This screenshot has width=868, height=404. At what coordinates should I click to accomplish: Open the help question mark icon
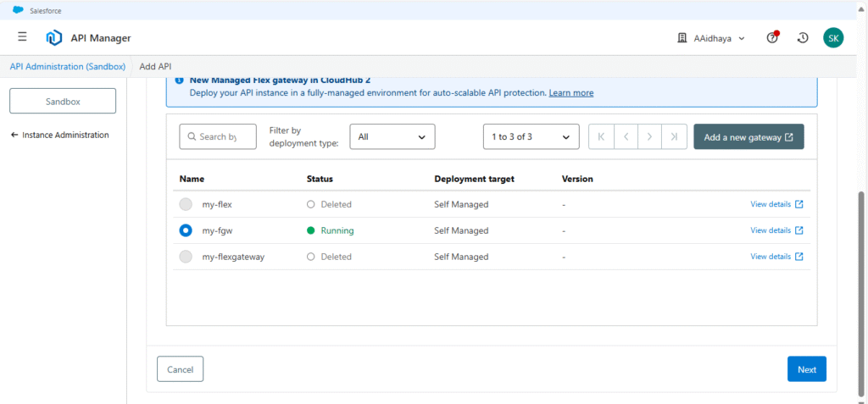coord(772,37)
